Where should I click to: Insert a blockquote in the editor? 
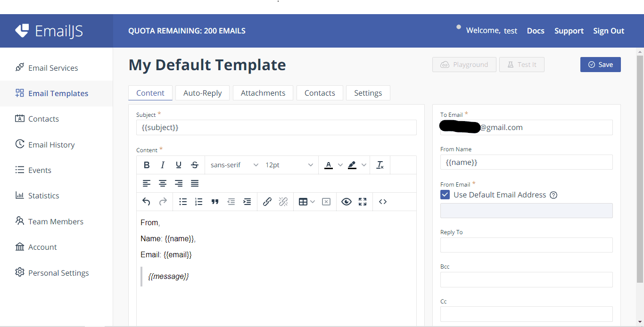(x=215, y=202)
